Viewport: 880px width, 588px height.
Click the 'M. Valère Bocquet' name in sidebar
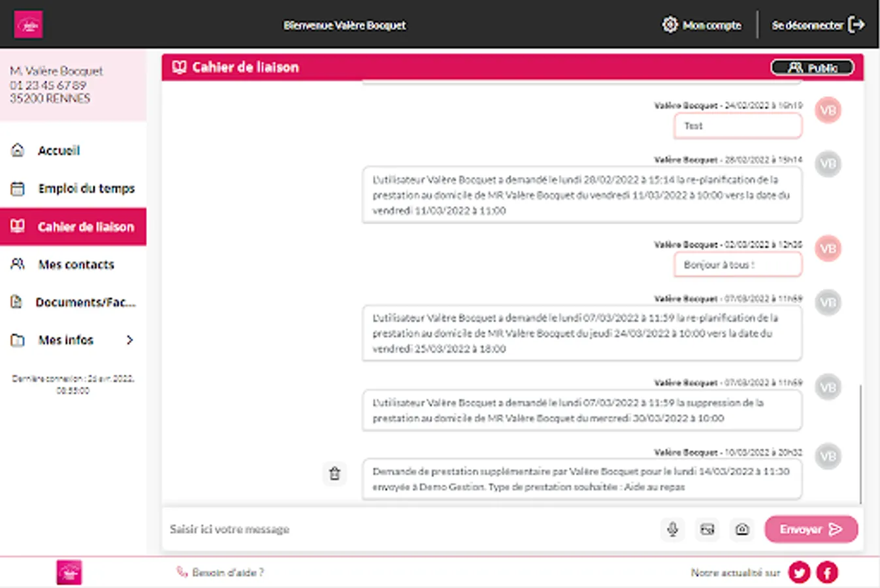click(x=56, y=71)
